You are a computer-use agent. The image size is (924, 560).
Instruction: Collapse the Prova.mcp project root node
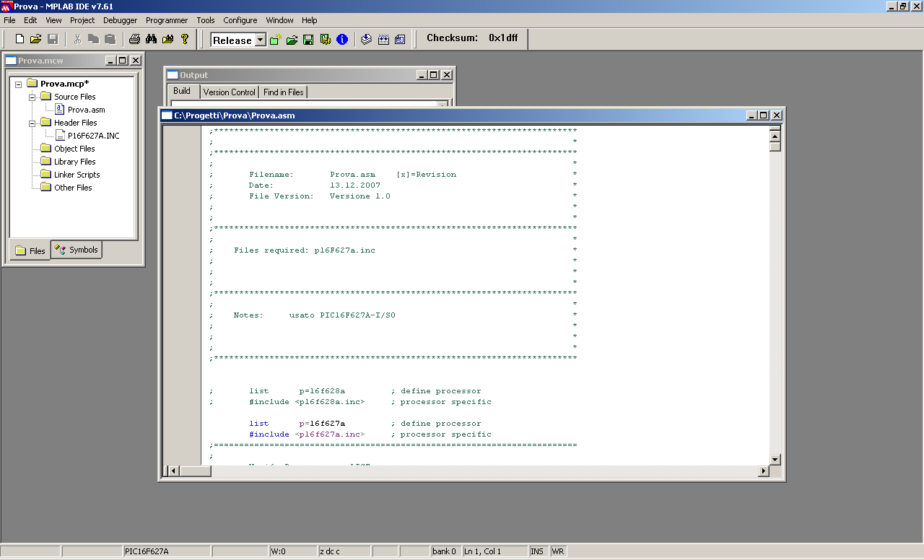pyautogui.click(x=19, y=84)
